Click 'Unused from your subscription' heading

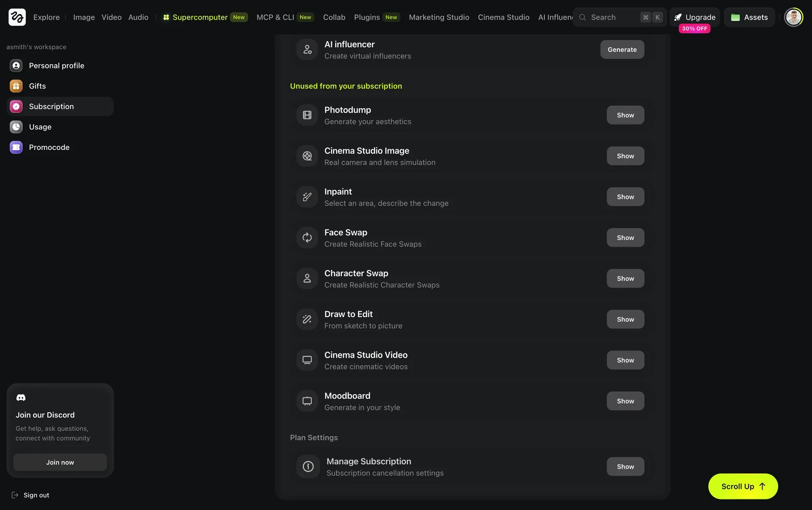point(346,86)
